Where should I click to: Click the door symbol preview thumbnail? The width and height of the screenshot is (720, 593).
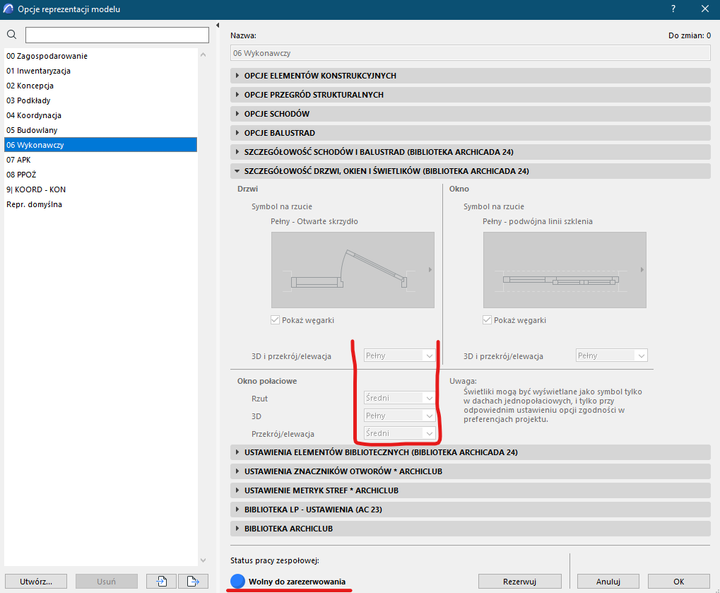(x=353, y=270)
